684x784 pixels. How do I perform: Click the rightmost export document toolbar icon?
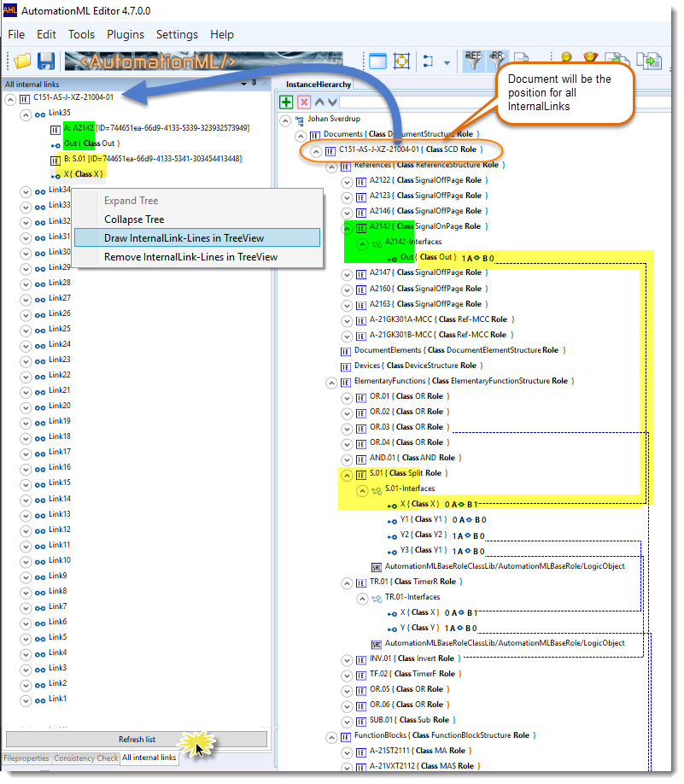point(649,61)
